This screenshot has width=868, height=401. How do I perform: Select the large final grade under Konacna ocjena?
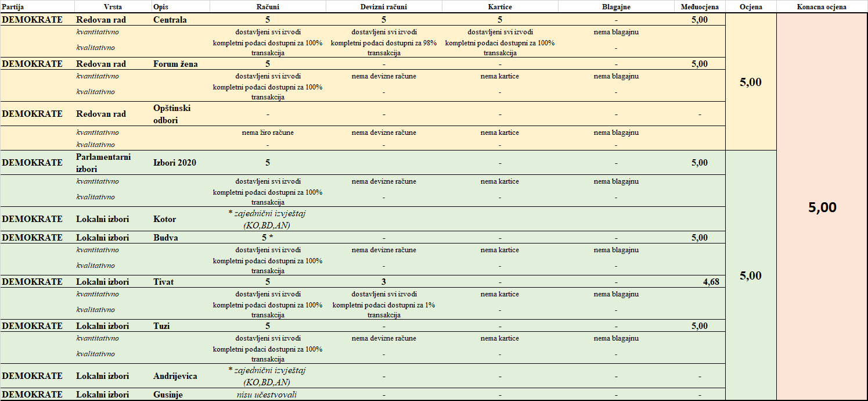tap(822, 207)
